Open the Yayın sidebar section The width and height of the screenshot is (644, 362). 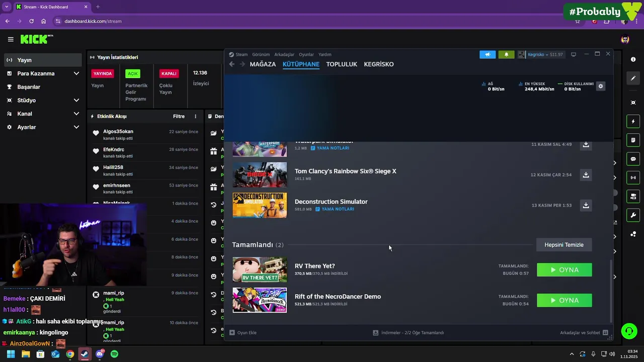[43, 60]
